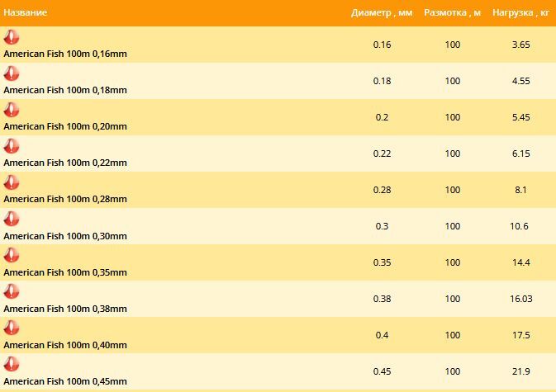Open the American Fish 100m 0,22mm product link
The image size is (556, 392).
click(65, 163)
